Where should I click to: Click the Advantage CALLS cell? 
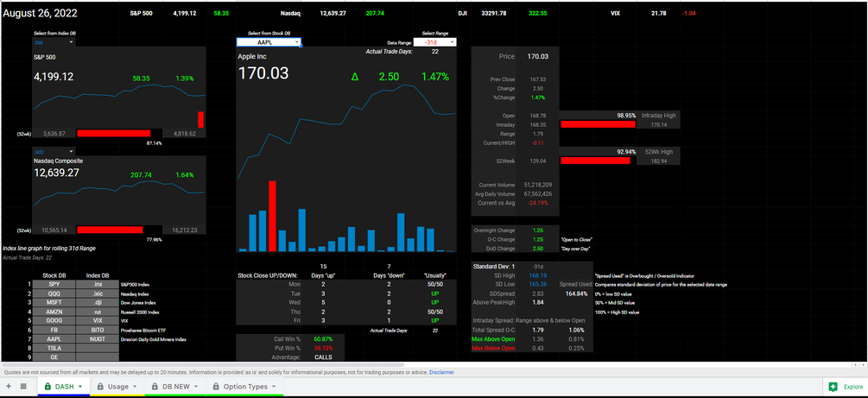pyautogui.click(x=322, y=357)
